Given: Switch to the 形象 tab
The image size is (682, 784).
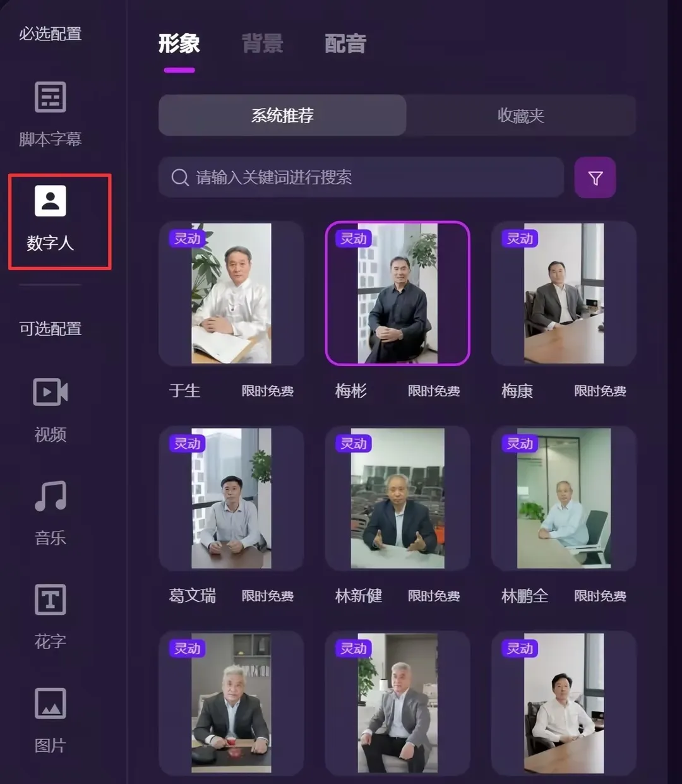Looking at the screenshot, I should (x=179, y=44).
